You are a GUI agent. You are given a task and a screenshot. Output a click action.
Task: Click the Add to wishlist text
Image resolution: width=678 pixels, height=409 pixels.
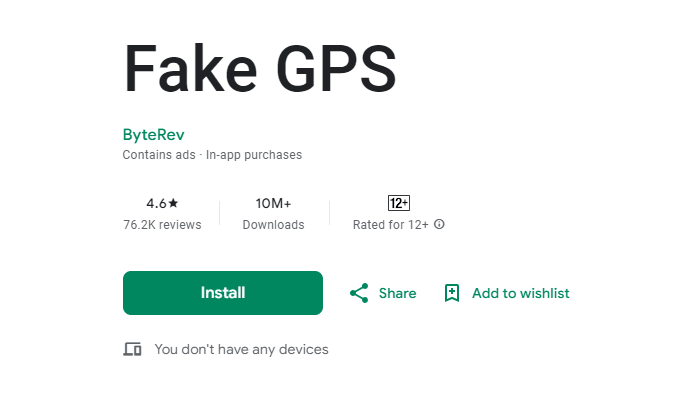point(520,293)
